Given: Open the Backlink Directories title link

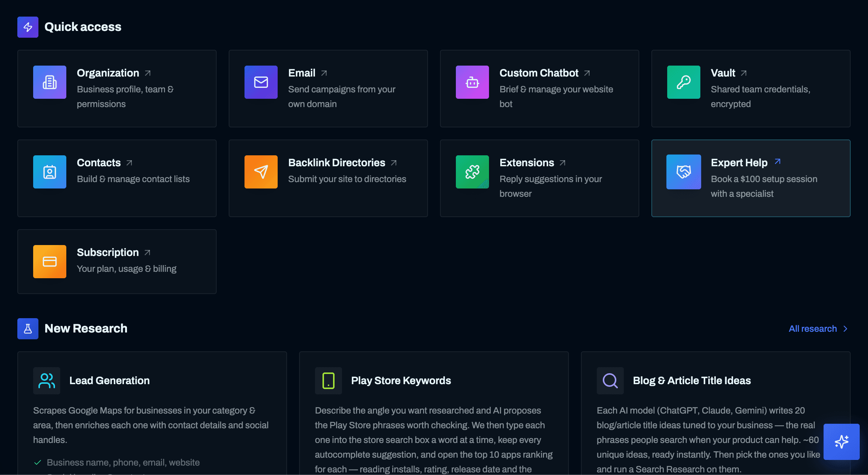Looking at the screenshot, I should point(337,163).
